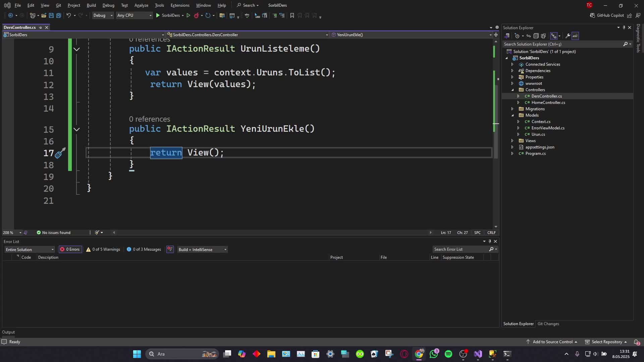Toggle the 0 of 5 Warnings filter
The width and height of the screenshot is (644, 362).
tap(103, 249)
